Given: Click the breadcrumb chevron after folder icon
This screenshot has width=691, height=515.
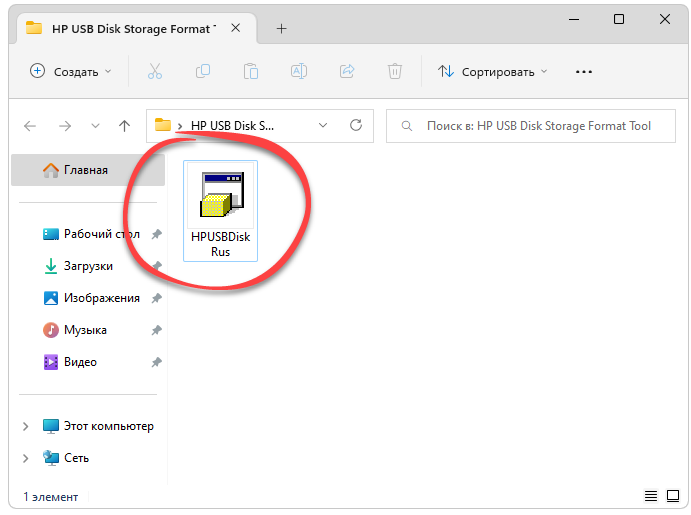Looking at the screenshot, I should (x=180, y=127).
